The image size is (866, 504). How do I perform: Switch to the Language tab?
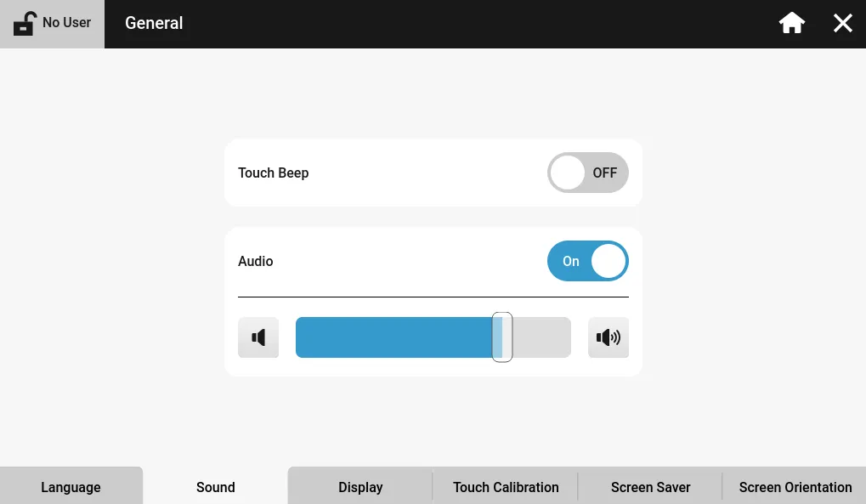[x=71, y=487]
